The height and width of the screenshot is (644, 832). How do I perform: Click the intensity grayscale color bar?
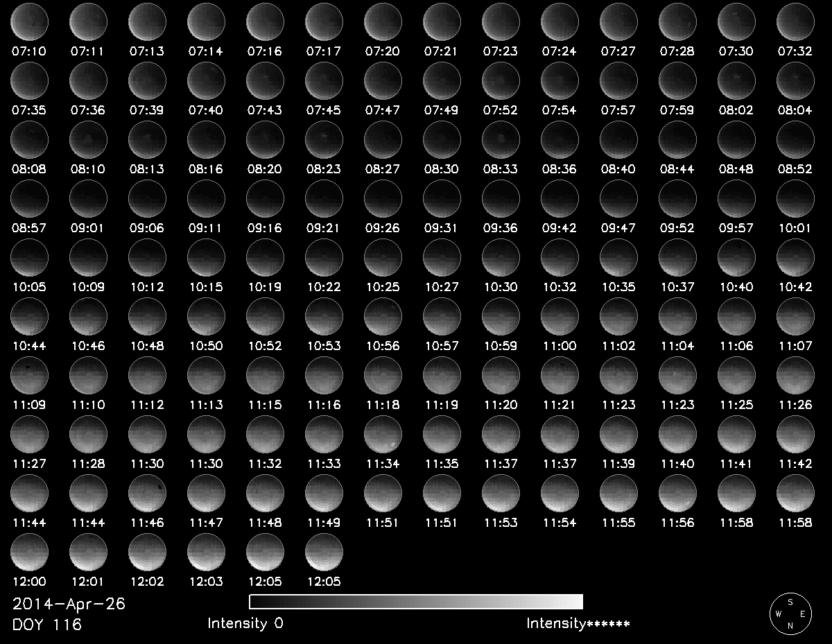(x=416, y=601)
